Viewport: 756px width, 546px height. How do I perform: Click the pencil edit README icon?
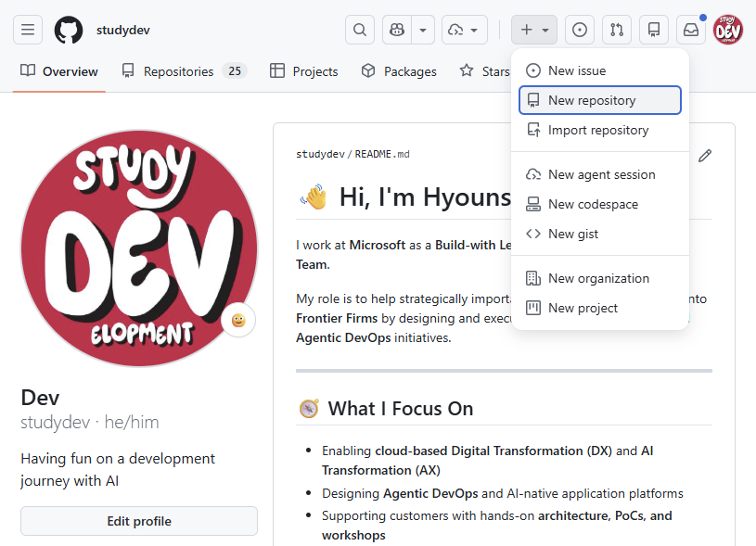coord(705,156)
